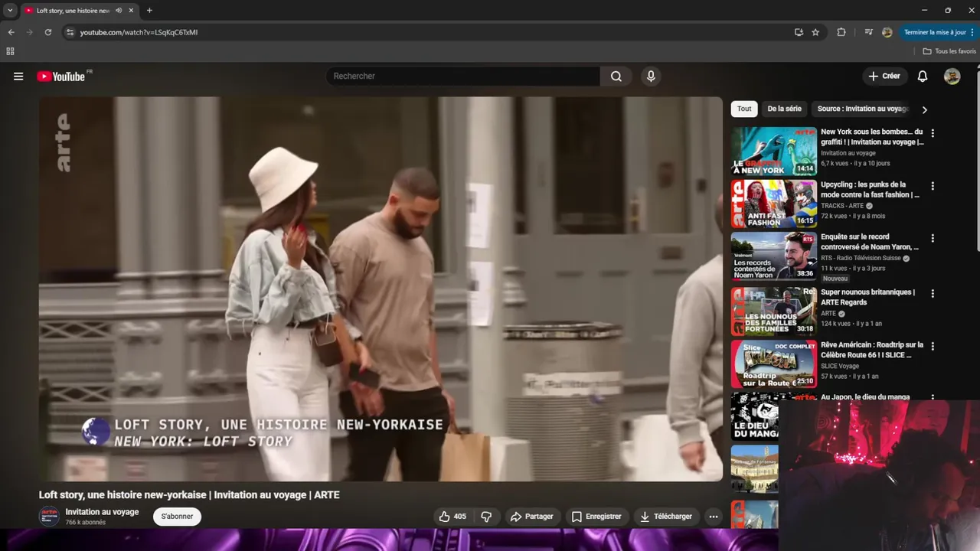Open the three-dot more actions under the video
The image size is (980, 551).
click(x=714, y=517)
